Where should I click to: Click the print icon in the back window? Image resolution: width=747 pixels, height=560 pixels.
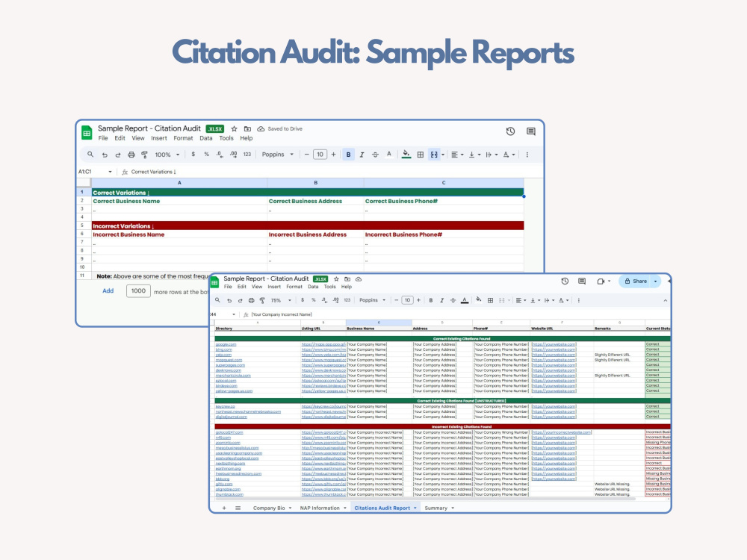[x=131, y=155]
